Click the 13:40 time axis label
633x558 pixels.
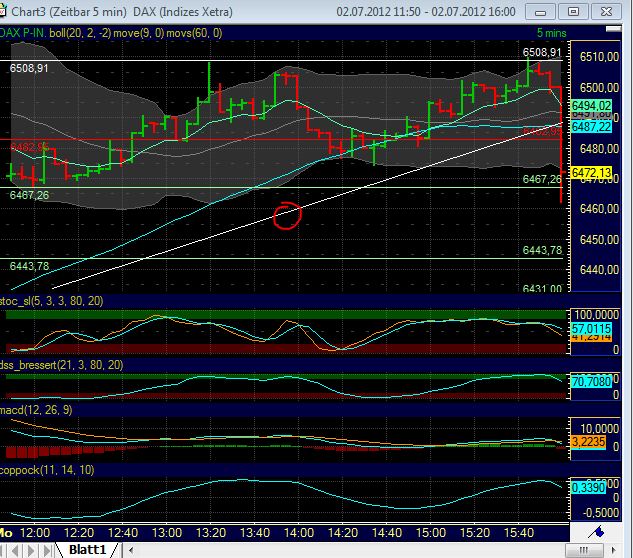pos(255,533)
